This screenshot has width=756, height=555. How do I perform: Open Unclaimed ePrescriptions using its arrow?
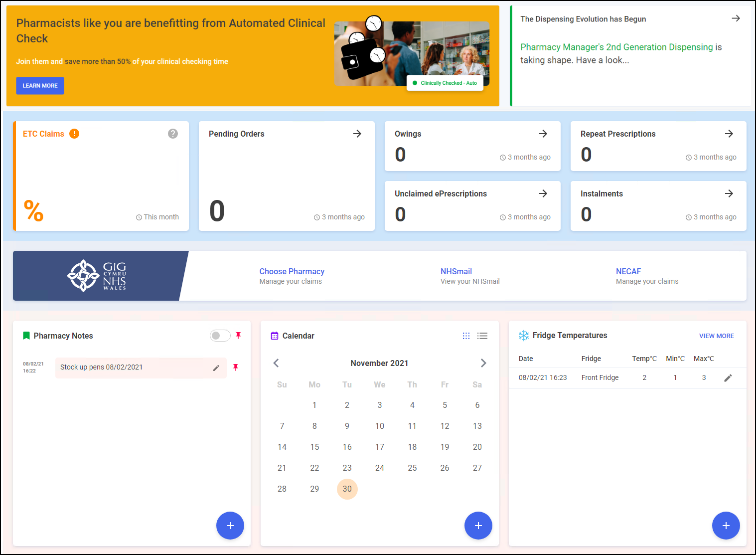click(543, 193)
